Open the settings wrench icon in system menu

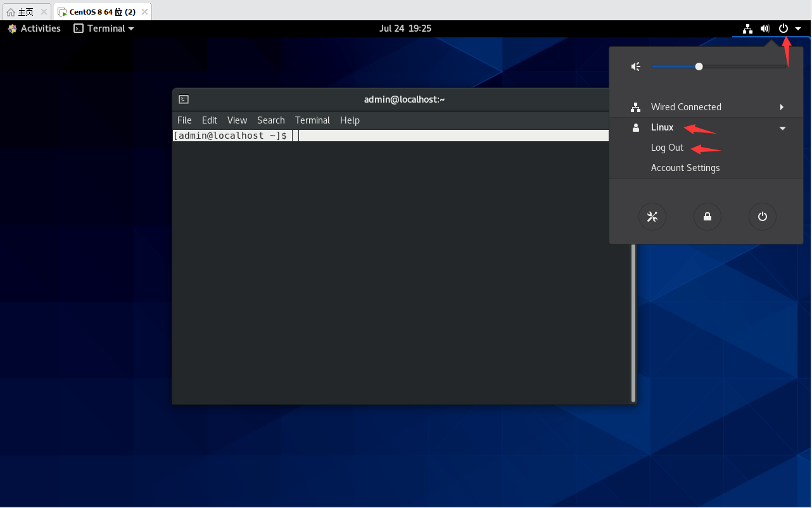point(652,217)
